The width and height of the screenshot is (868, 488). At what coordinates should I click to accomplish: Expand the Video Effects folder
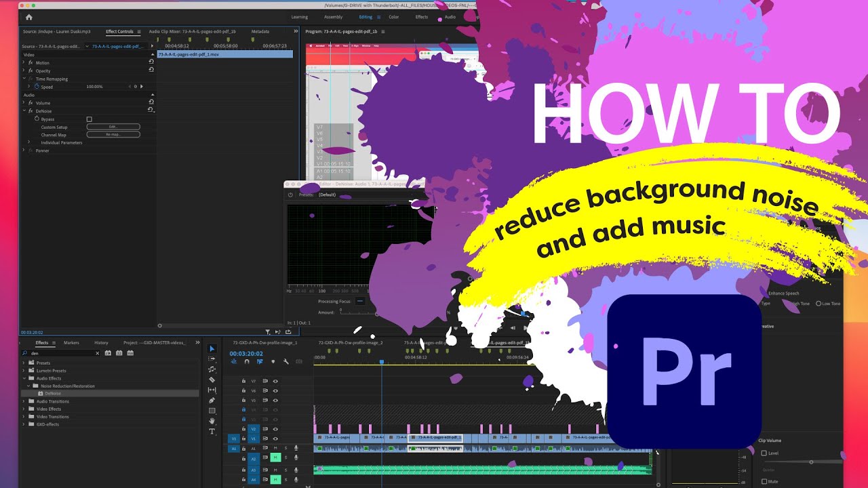point(24,409)
